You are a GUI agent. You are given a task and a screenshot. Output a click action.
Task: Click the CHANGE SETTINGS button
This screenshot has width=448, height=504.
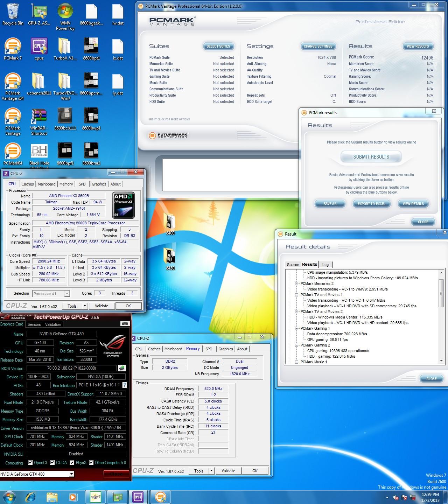[x=318, y=46]
